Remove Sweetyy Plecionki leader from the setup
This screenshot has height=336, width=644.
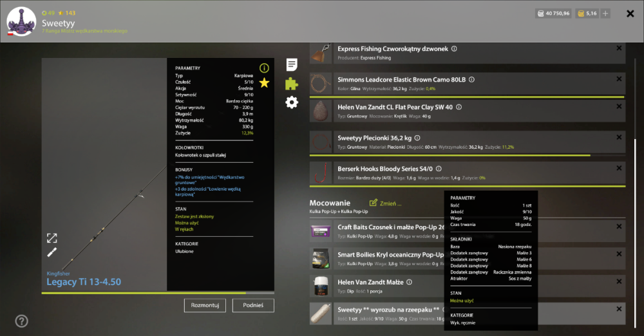click(x=619, y=137)
